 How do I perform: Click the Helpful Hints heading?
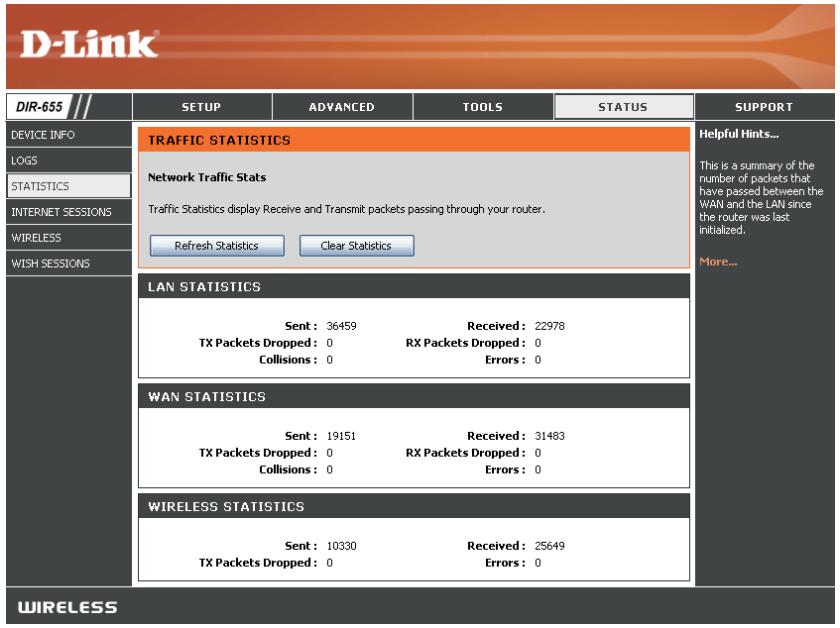pyautogui.click(x=739, y=134)
